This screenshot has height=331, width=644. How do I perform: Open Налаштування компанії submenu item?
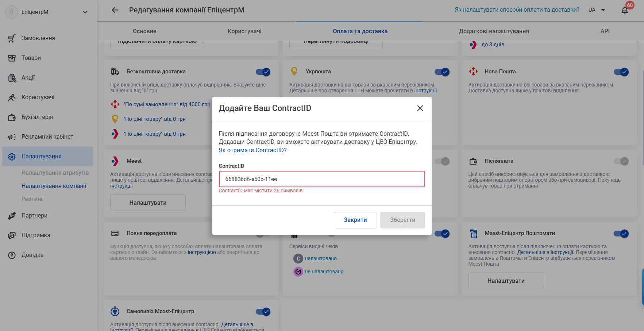coord(54,186)
